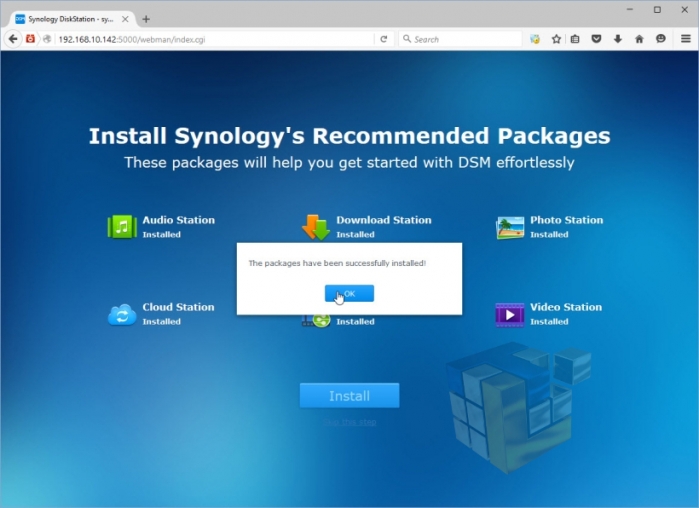Click Installed status under Video Station

(549, 321)
